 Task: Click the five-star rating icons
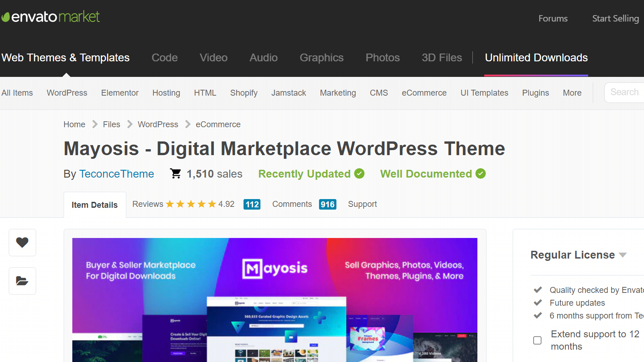(191, 204)
